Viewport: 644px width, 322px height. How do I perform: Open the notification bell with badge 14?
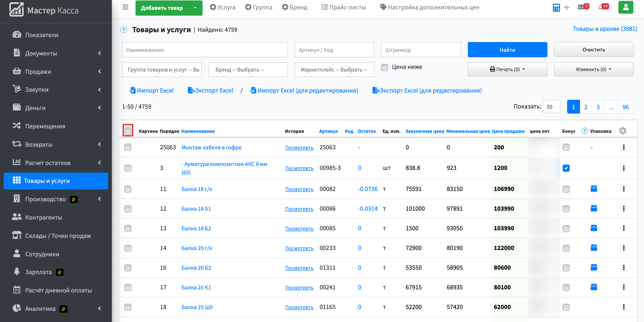click(603, 7)
